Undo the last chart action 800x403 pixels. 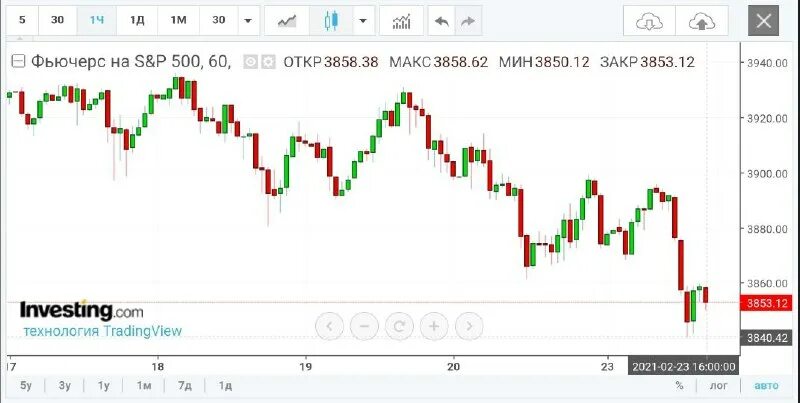[441, 21]
